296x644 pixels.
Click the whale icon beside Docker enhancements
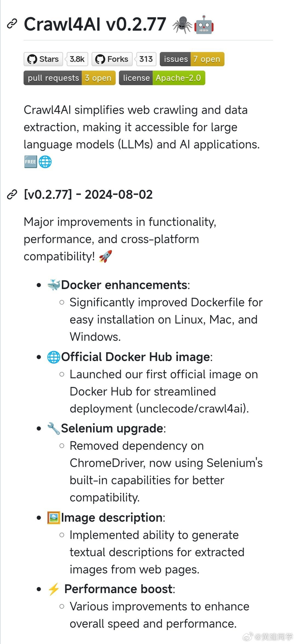pos(54,285)
